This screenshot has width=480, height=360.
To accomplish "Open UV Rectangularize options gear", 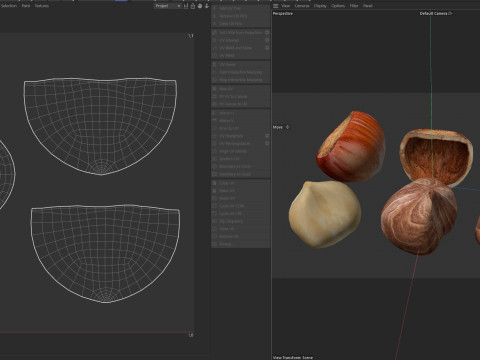I will pos(267,144).
